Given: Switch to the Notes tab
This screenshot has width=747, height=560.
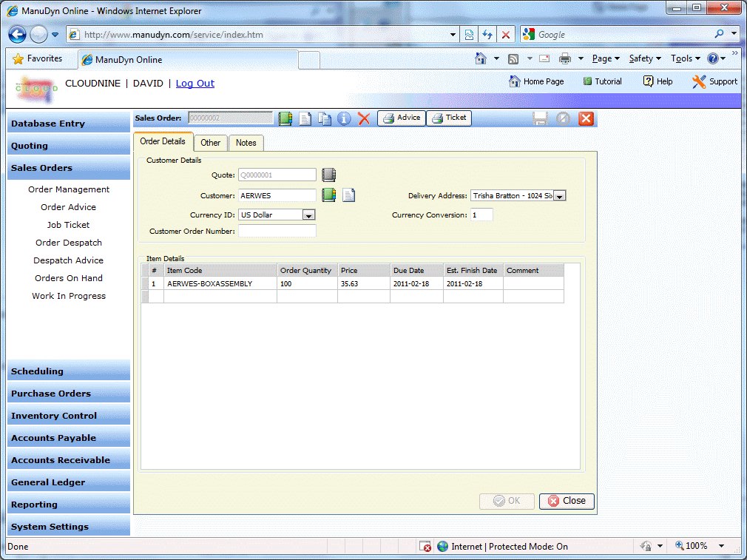Looking at the screenshot, I should pyautogui.click(x=246, y=143).
